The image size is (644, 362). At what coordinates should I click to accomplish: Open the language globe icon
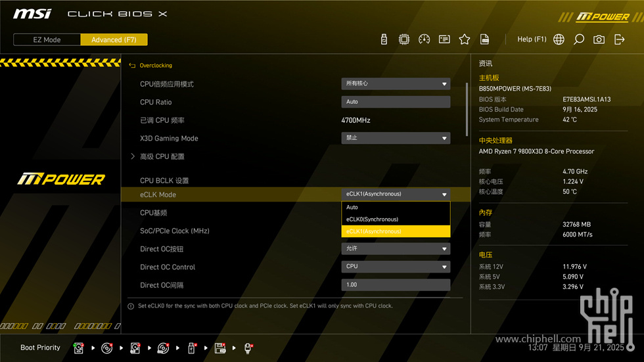(559, 39)
